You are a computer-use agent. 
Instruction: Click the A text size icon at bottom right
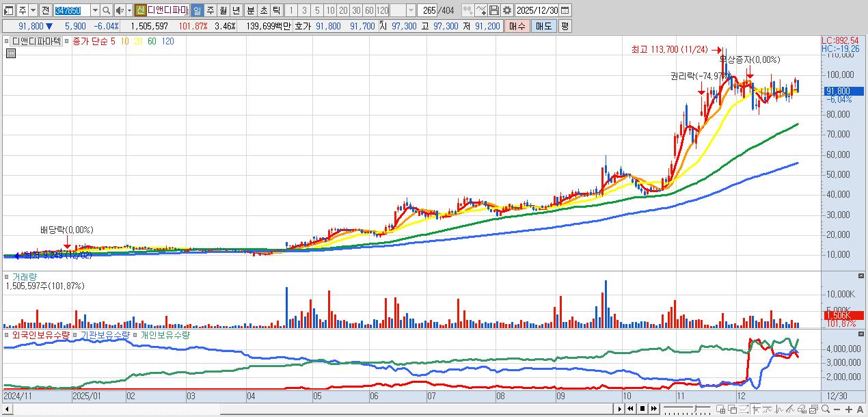[860, 409]
